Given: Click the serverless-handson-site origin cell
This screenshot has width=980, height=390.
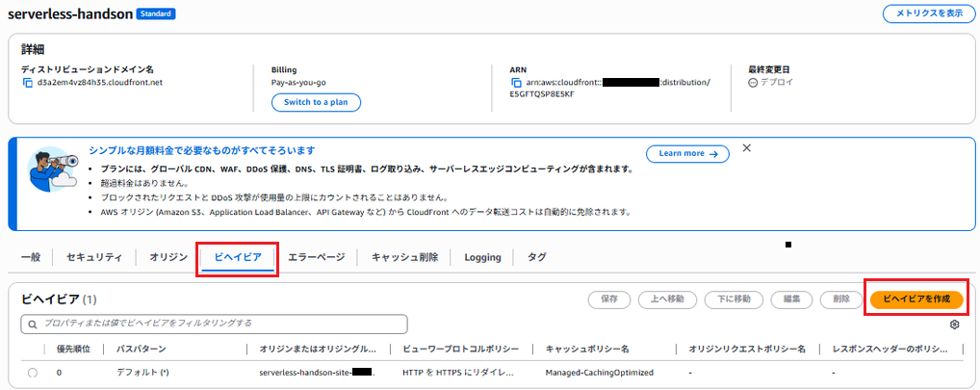Looking at the screenshot, I should point(317,373).
